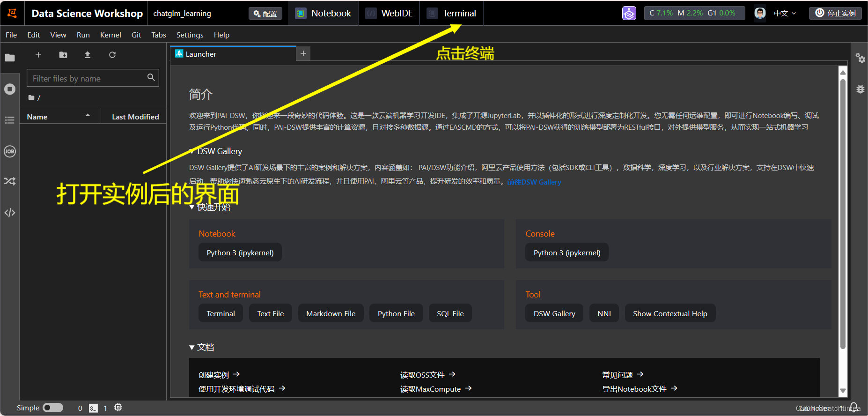The height and width of the screenshot is (416, 868).
Task: Click the search magnifier in file filter
Action: [x=151, y=78]
